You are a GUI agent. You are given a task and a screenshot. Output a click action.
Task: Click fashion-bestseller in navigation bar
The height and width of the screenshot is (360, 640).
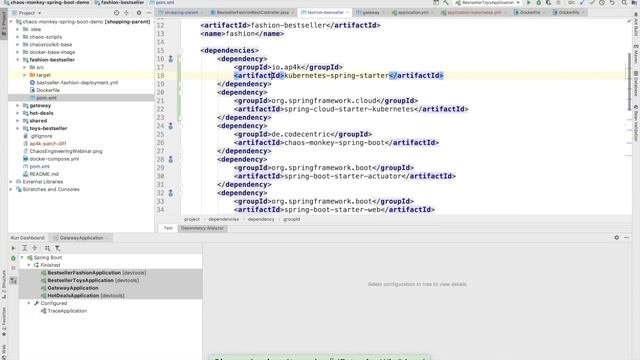(122, 2)
